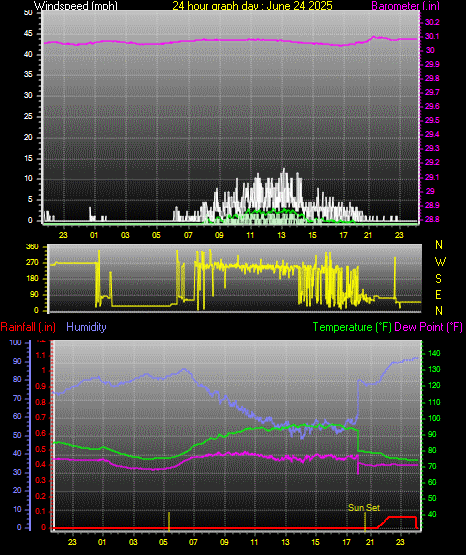Click the '24 hour graph day : June 24 2025' title
466x555 pixels.
point(252,6)
